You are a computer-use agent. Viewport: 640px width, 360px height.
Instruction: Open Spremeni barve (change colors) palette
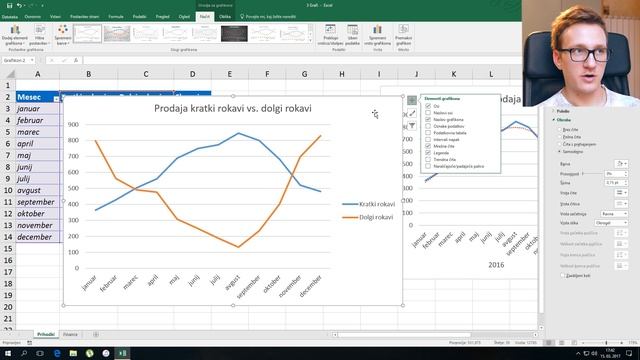(x=63, y=35)
